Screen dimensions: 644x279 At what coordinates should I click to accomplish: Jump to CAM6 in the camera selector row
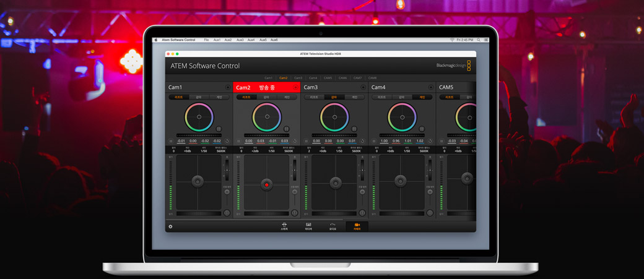342,77
